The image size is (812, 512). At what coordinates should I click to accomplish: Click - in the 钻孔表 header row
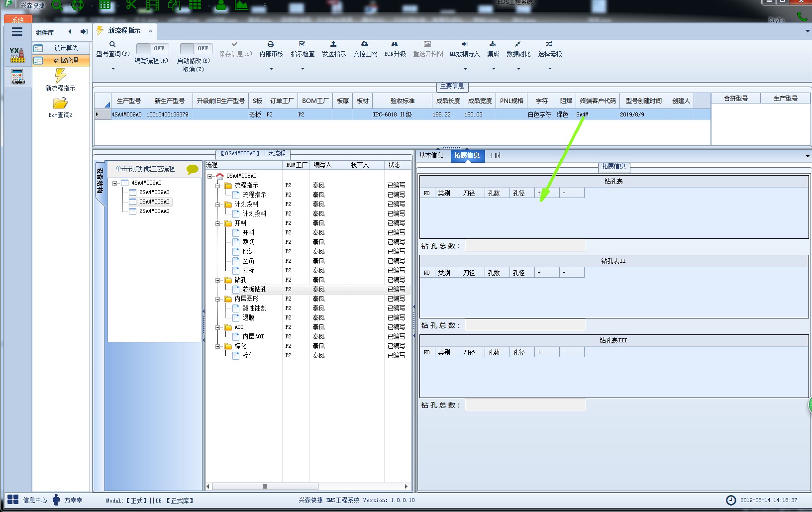[572, 193]
